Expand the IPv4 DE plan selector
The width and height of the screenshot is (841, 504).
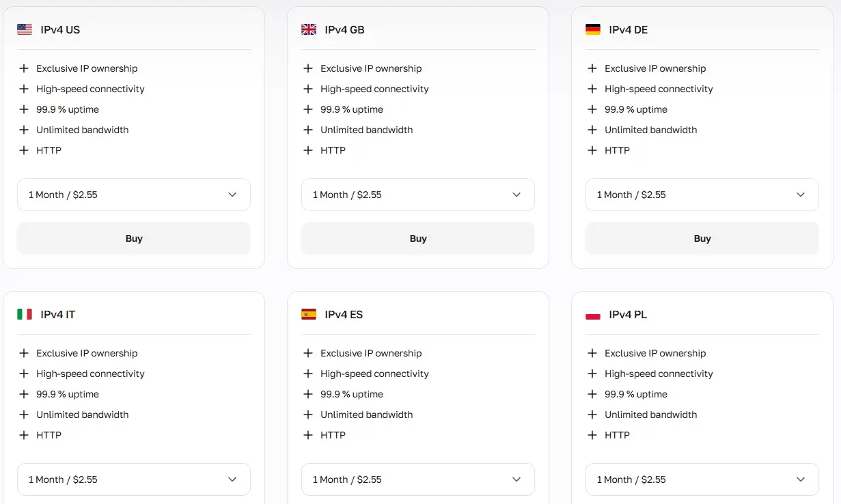[702, 195]
